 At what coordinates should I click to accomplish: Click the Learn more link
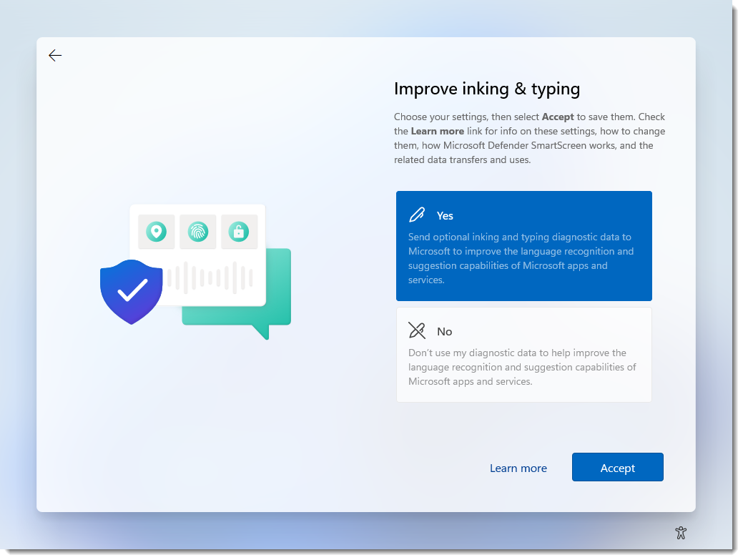point(518,468)
